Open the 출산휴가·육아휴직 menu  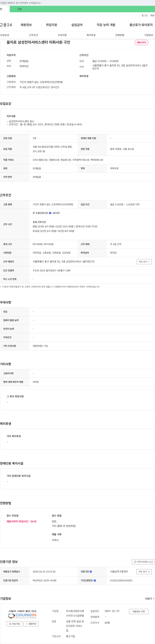click(x=141, y=25)
